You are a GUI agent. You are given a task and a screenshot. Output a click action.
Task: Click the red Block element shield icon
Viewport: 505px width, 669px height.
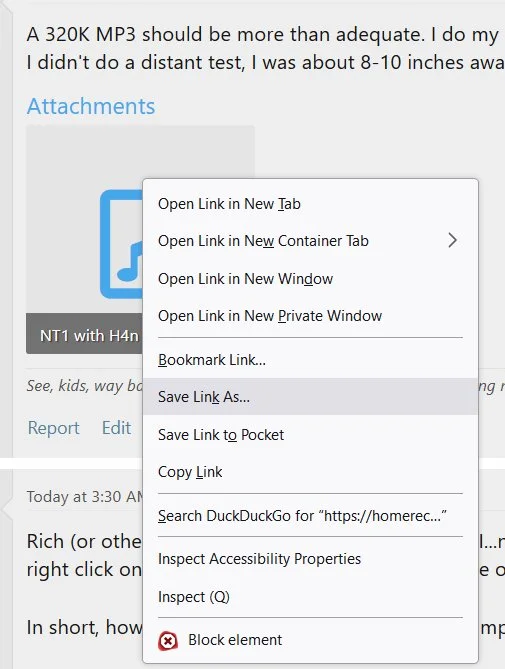(168, 640)
